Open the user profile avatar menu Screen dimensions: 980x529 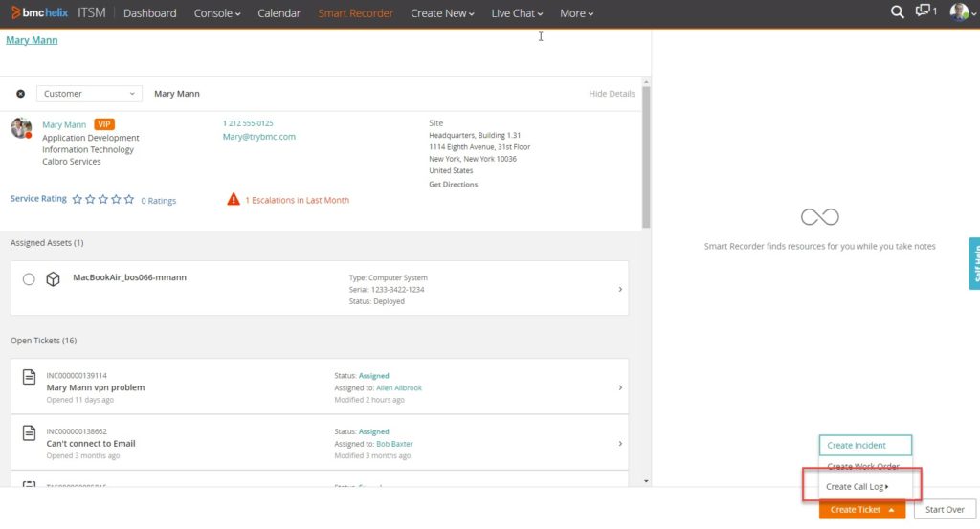[x=959, y=12]
